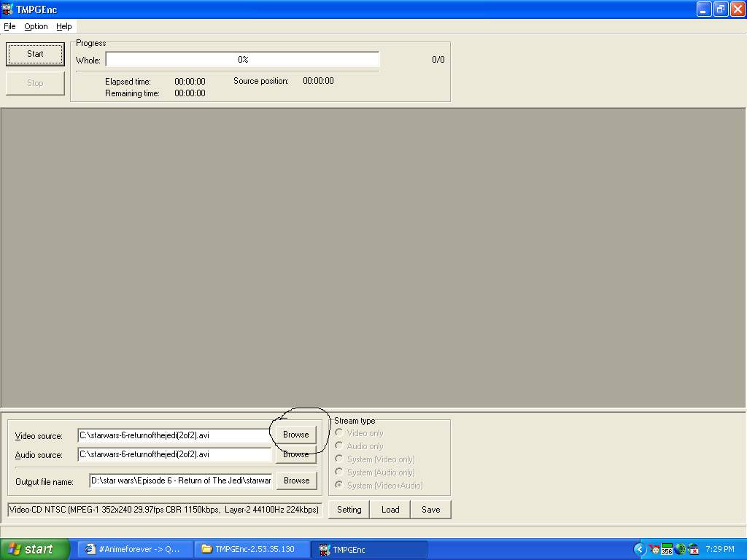
Task: Select the TMPGEnc window from the taskbar
Action: click(x=368, y=549)
